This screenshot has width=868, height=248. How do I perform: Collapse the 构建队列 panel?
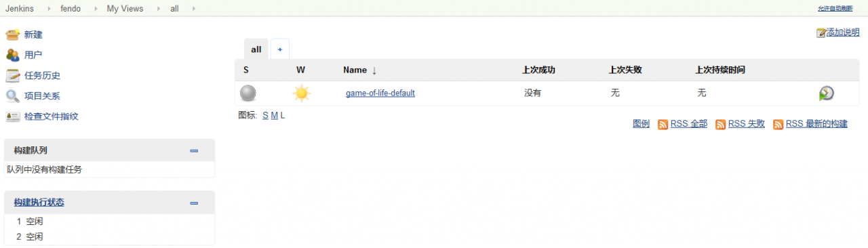click(194, 150)
